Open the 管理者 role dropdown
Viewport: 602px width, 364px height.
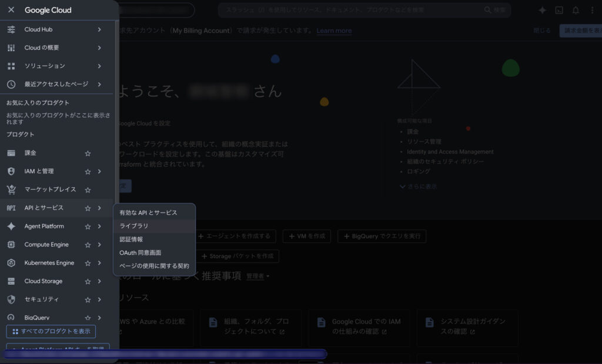pos(257,276)
